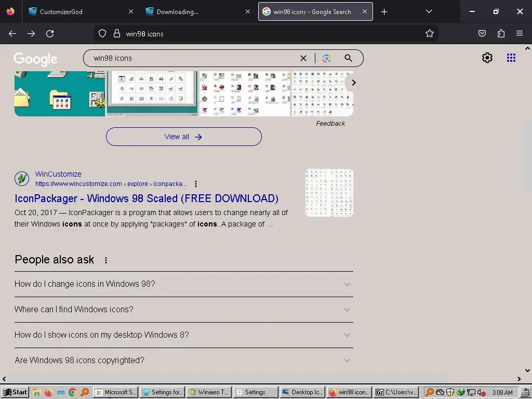Click the WinCustomize site name link
This screenshot has width=532, height=399.
click(58, 174)
